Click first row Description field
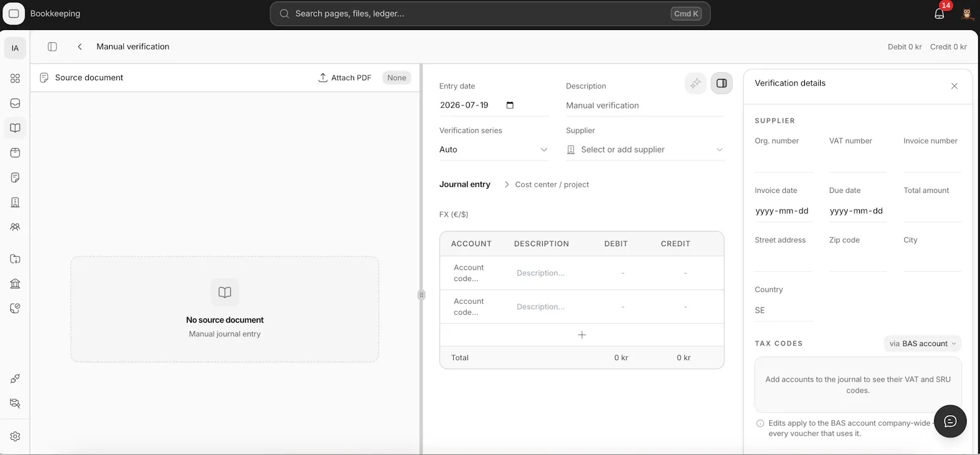Viewport: 980px width, 455px height. [548, 273]
